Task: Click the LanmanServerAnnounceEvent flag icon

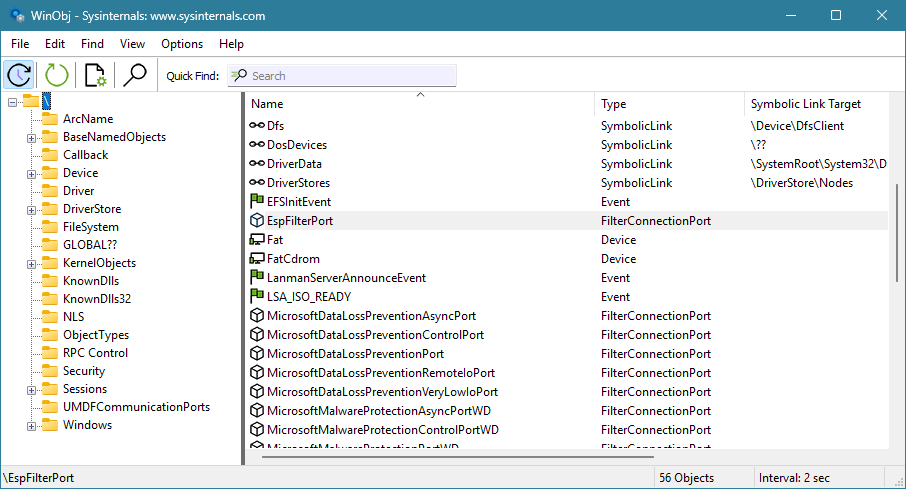Action: [257, 277]
